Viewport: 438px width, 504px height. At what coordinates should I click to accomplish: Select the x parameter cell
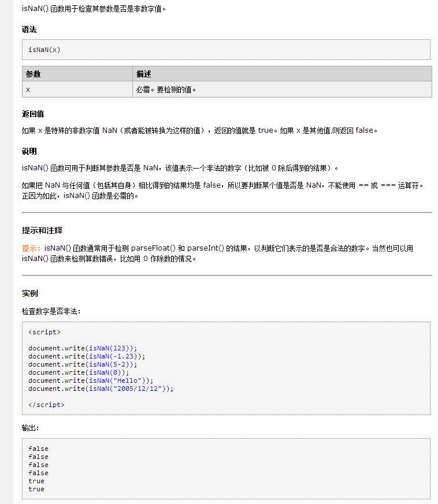(77, 89)
